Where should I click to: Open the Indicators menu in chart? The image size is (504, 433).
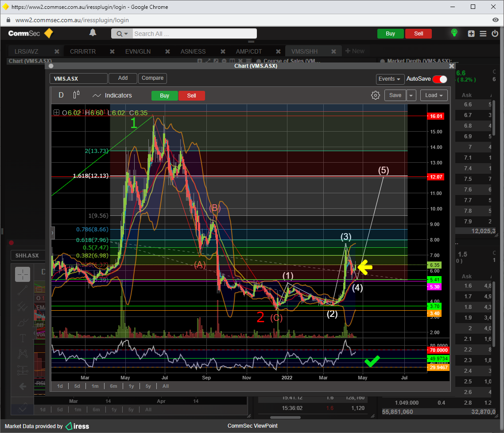tap(112, 95)
